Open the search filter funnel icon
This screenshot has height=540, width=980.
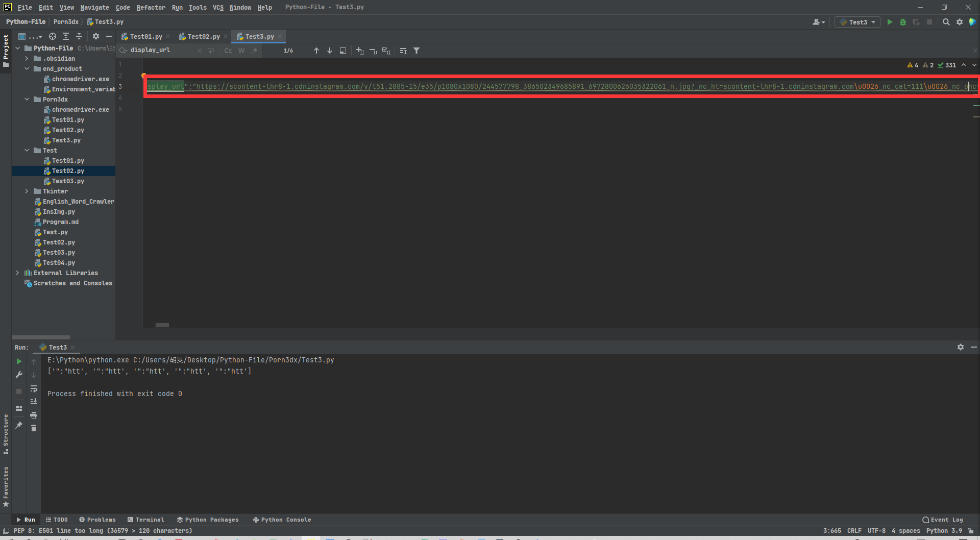click(416, 51)
